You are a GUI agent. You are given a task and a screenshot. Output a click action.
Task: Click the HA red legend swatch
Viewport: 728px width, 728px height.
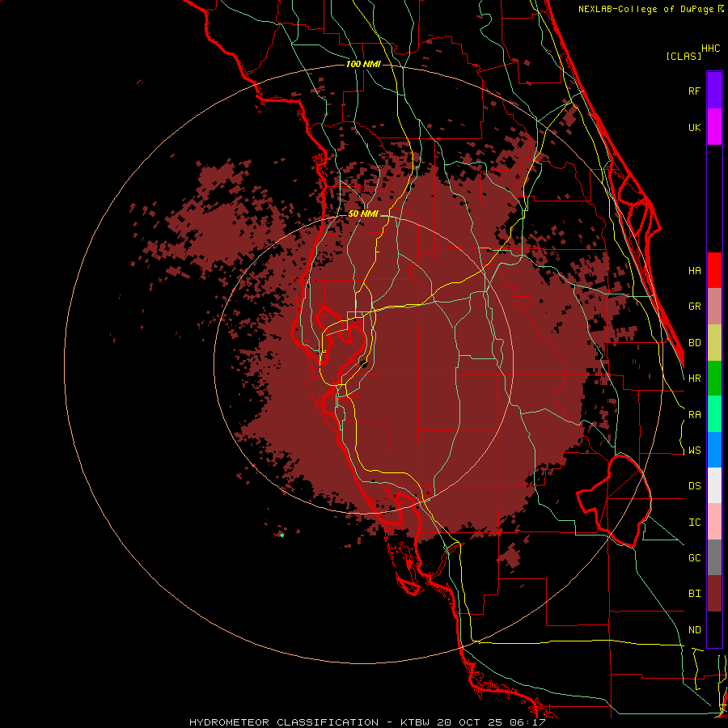714,270
